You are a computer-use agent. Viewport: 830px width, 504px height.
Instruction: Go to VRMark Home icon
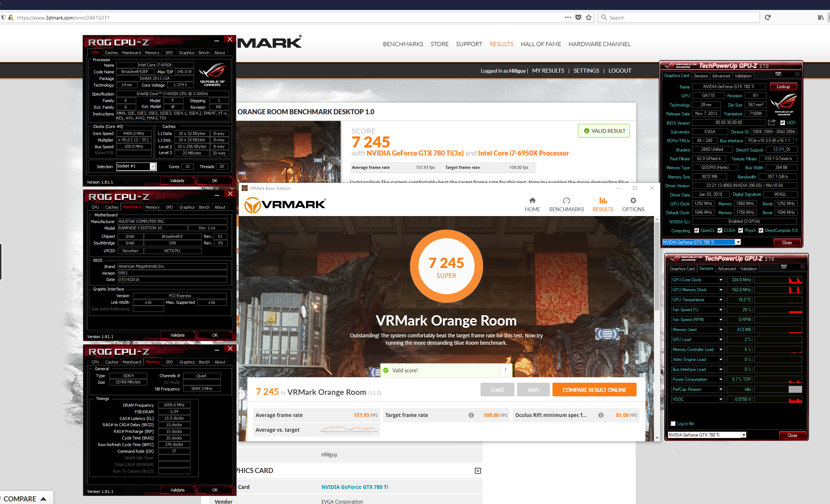532,201
